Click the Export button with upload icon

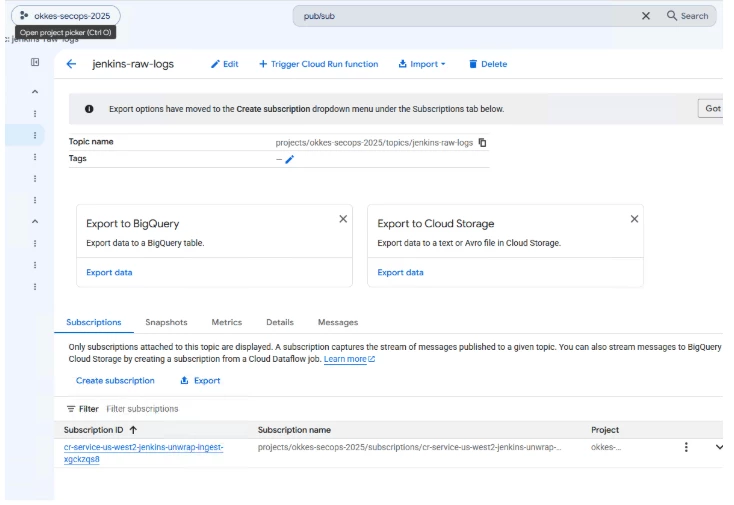coord(200,381)
